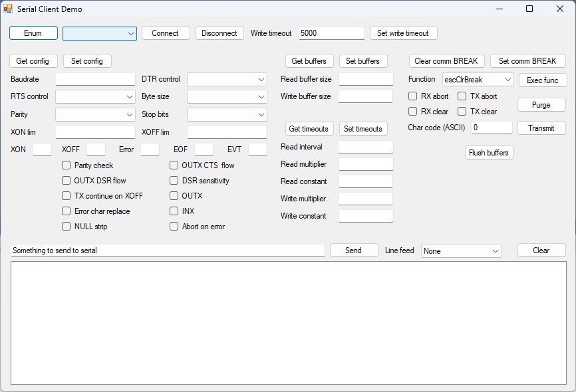Check RX abort before executing

412,96
